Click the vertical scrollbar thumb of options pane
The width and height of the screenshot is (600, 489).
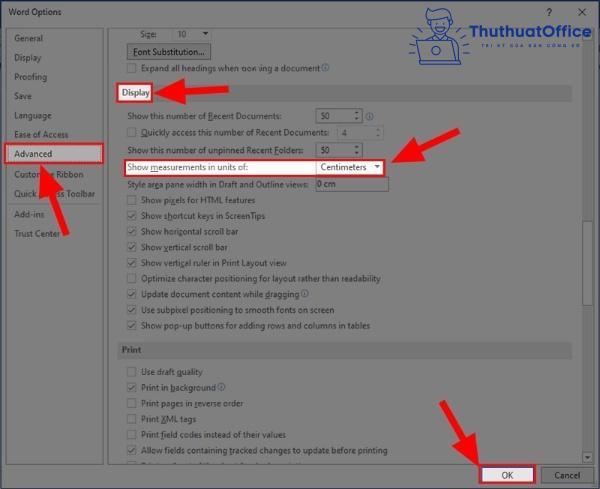pyautogui.click(x=587, y=263)
